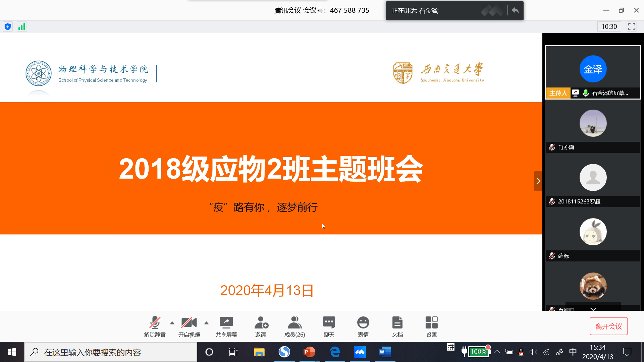Open the Chat (聊天) panel
The height and width of the screenshot is (362, 644).
[329, 323]
